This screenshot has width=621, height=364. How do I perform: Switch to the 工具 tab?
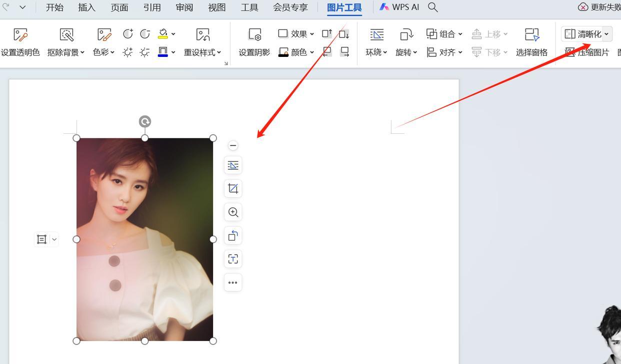click(x=249, y=7)
